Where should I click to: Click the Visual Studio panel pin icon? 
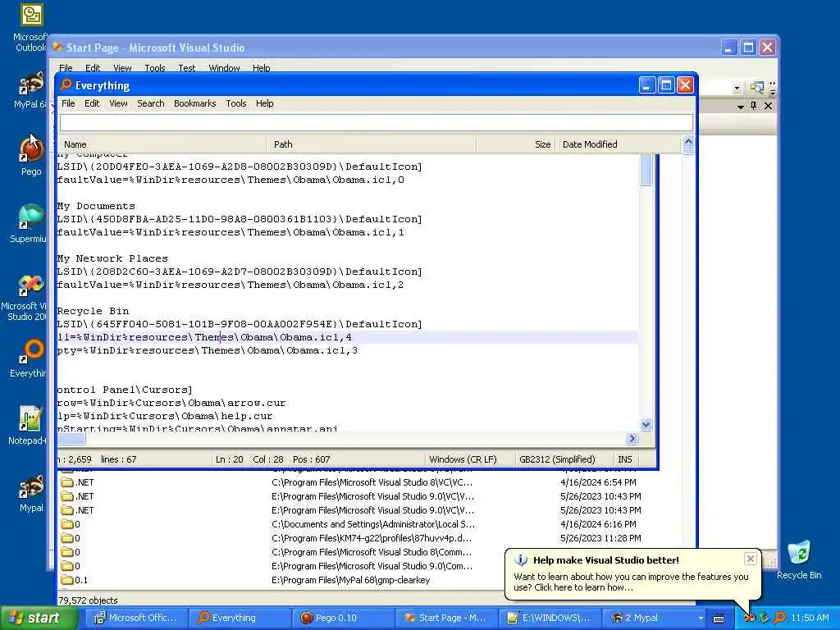pos(753,106)
